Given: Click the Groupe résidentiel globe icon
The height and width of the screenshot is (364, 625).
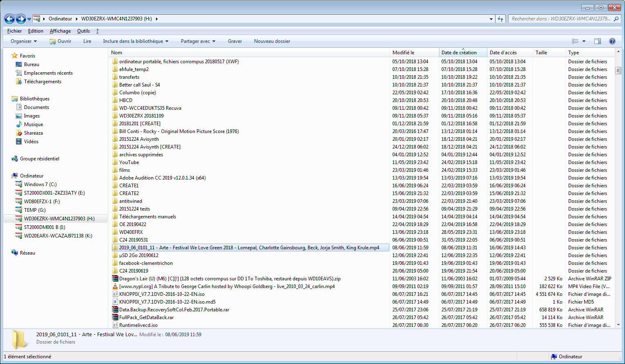Looking at the screenshot, I should coord(15,159).
